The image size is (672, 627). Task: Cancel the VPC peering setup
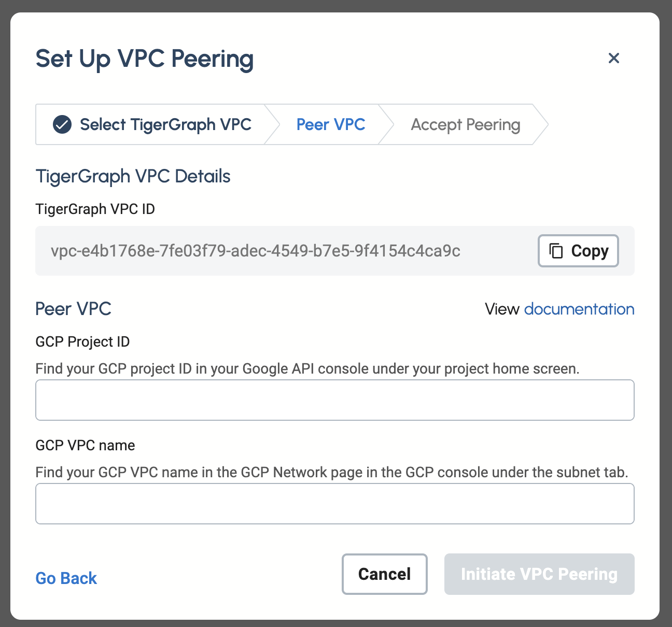click(x=384, y=574)
